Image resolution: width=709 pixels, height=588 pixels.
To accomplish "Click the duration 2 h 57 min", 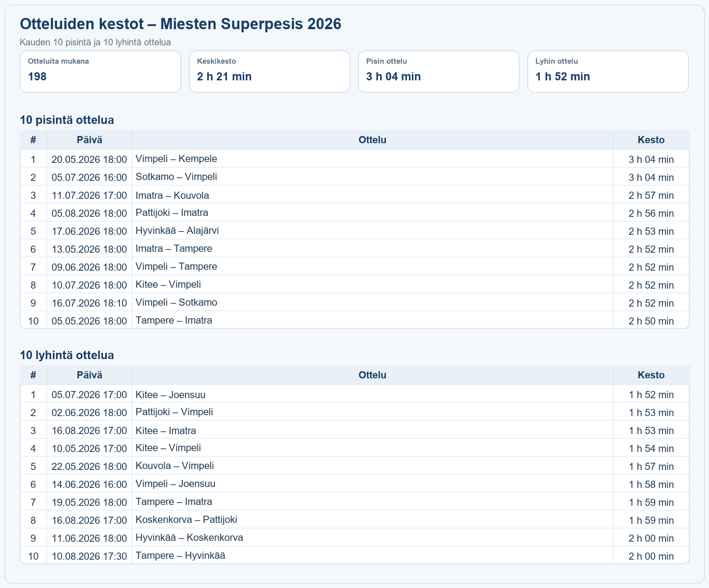I will click(x=651, y=195).
